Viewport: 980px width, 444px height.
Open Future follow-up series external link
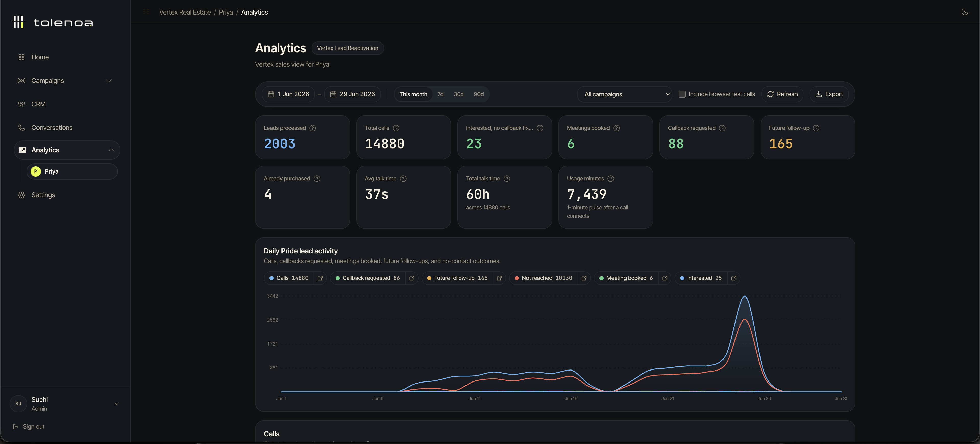499,278
